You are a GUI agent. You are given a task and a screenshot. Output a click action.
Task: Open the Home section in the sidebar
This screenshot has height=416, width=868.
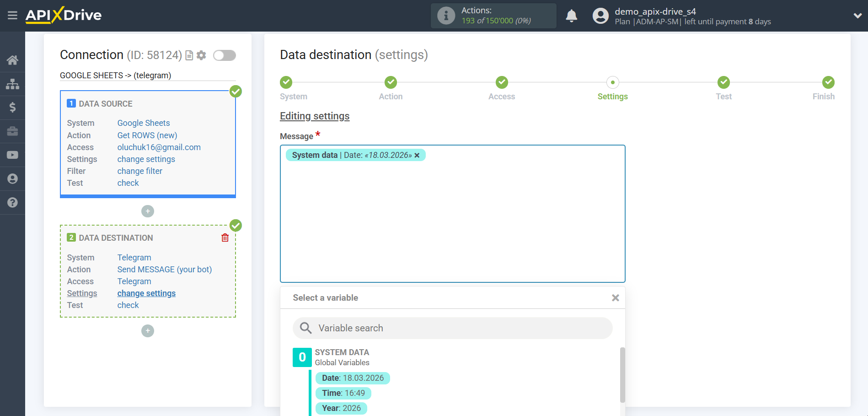[12, 60]
